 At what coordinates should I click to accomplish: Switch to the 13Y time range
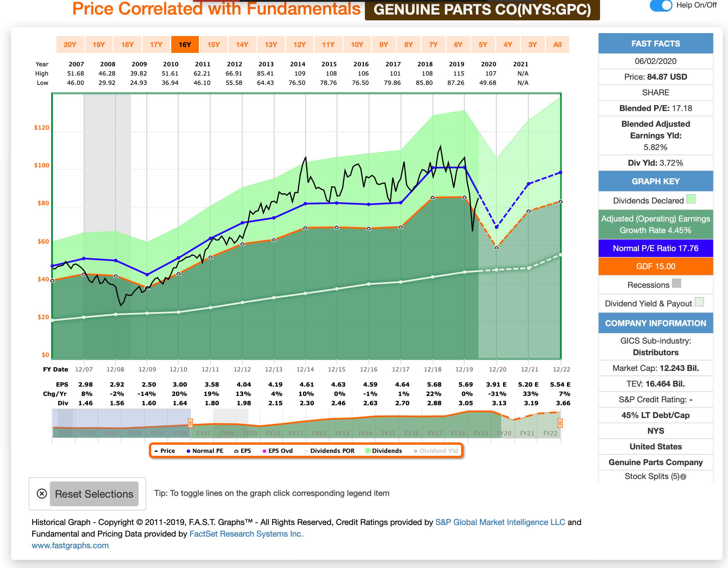tap(271, 44)
